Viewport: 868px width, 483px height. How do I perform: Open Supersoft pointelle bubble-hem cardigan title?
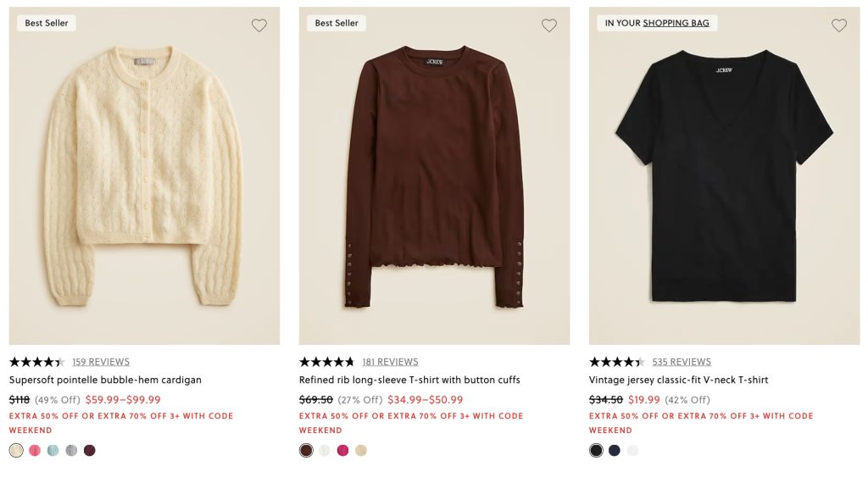pos(105,380)
